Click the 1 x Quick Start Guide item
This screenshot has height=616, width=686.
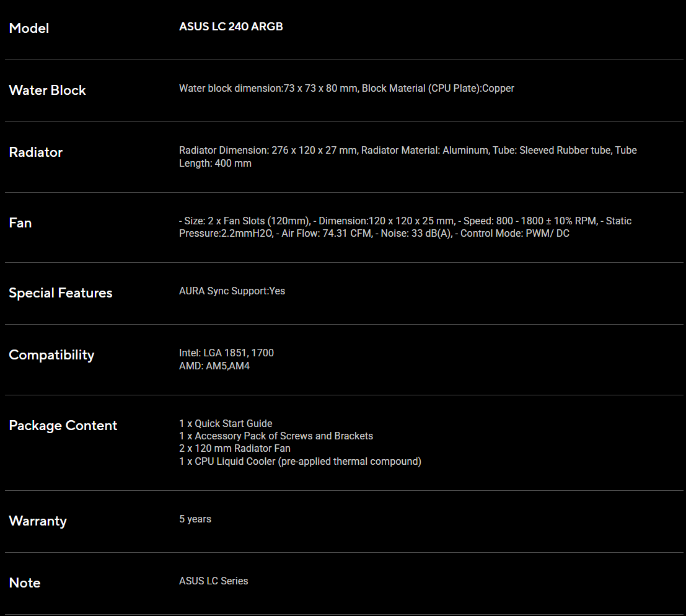(226, 423)
